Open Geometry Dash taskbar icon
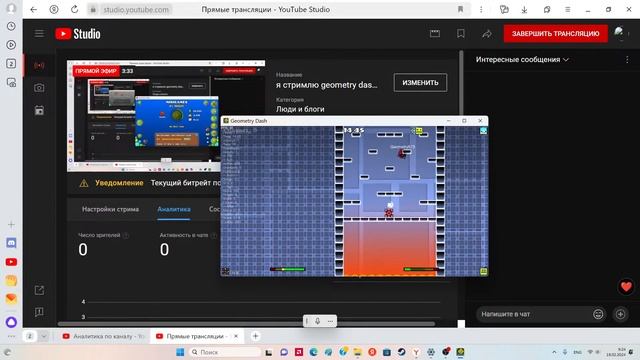Image resolution: width=640 pixels, height=360 pixels. [460, 352]
